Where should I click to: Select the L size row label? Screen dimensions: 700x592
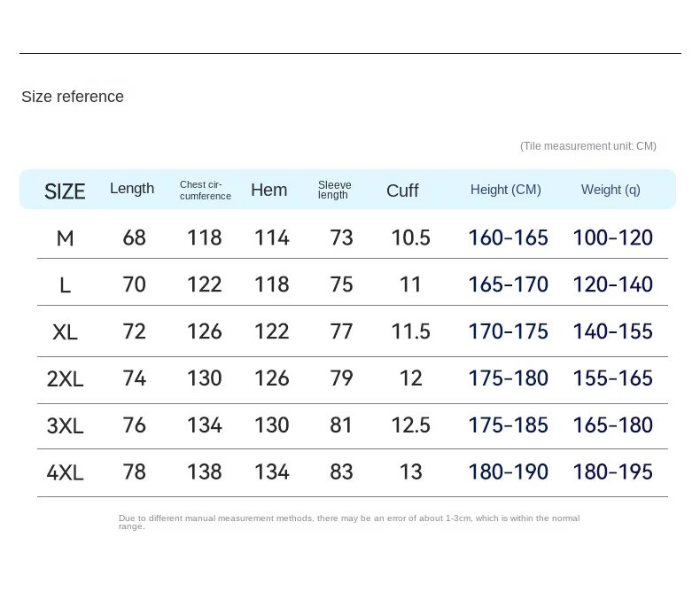click(x=66, y=285)
